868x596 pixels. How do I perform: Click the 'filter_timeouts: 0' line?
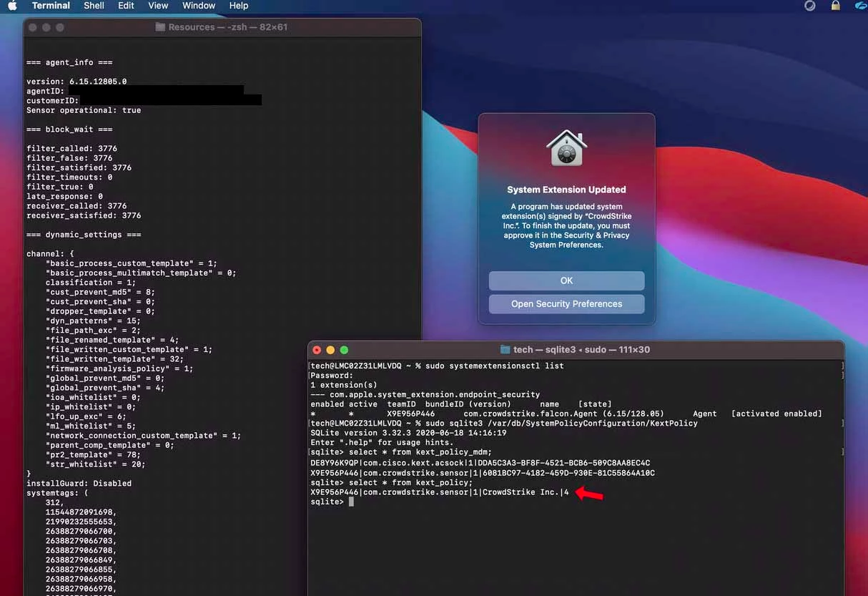click(x=69, y=177)
